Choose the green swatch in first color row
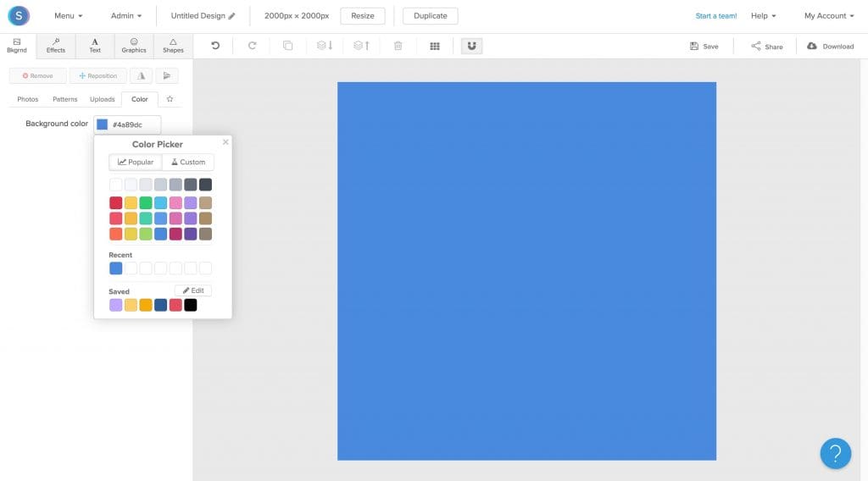This screenshot has height=481, width=868. (146, 203)
